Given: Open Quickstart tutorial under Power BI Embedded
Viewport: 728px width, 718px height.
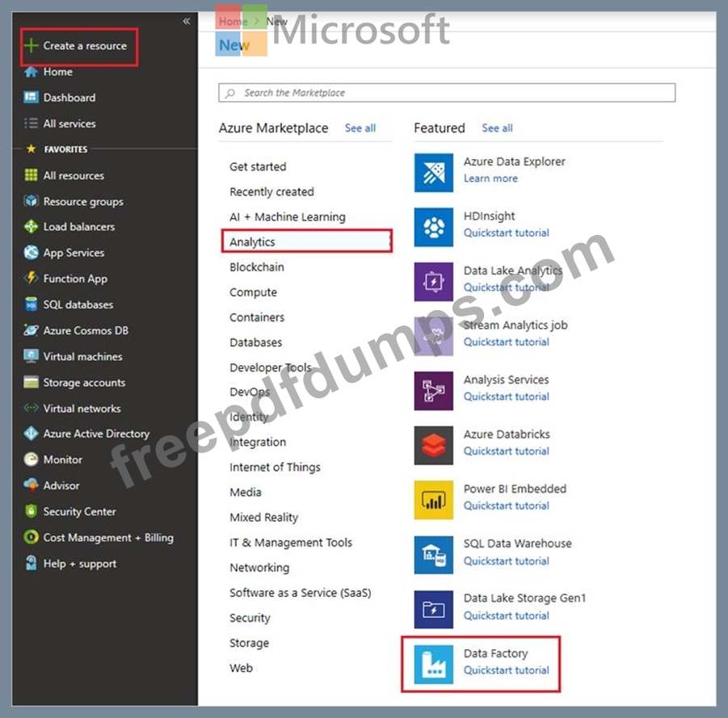Looking at the screenshot, I should [506, 506].
